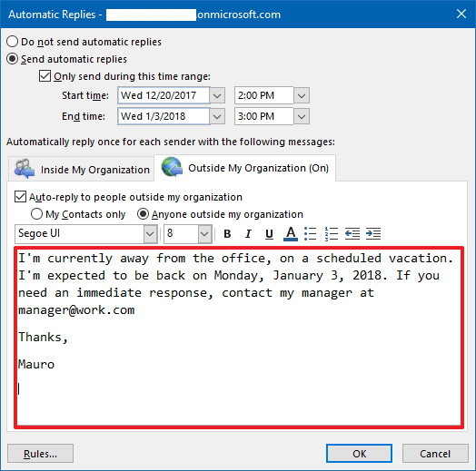Expand the font size dropdown
The width and height of the screenshot is (476, 471).
(205, 234)
